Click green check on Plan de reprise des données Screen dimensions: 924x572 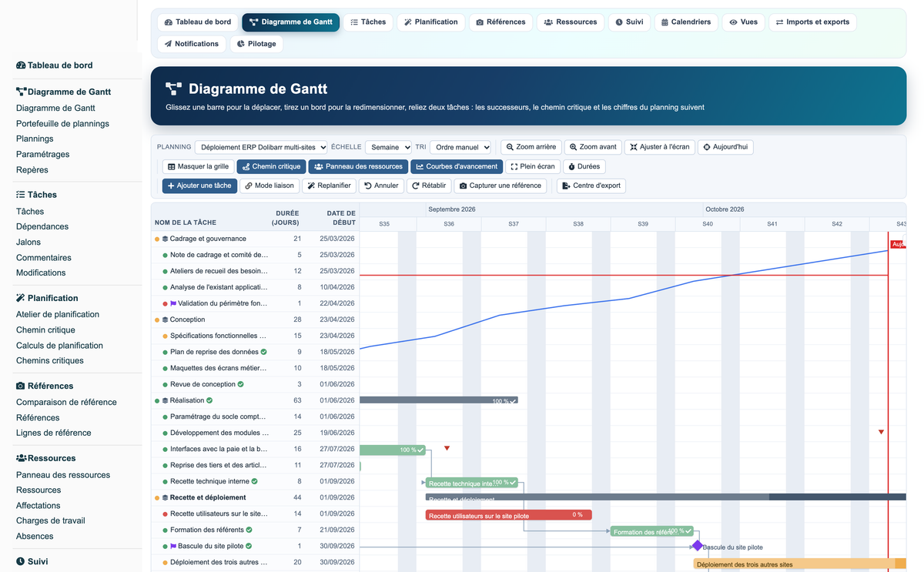coord(264,352)
